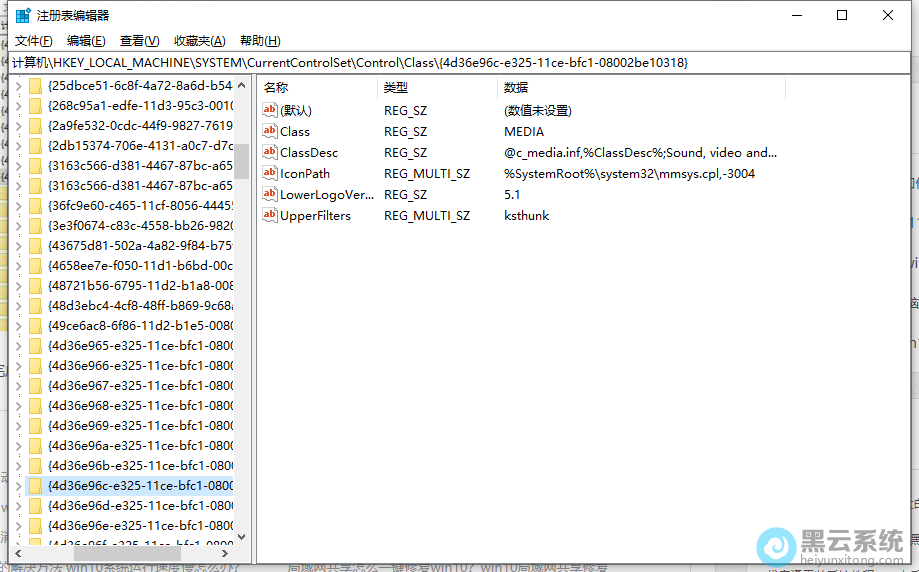Screen dimensions: 919x572
Task: Expand the {25dbce51-6c8f tree node
Action: click(x=18, y=86)
